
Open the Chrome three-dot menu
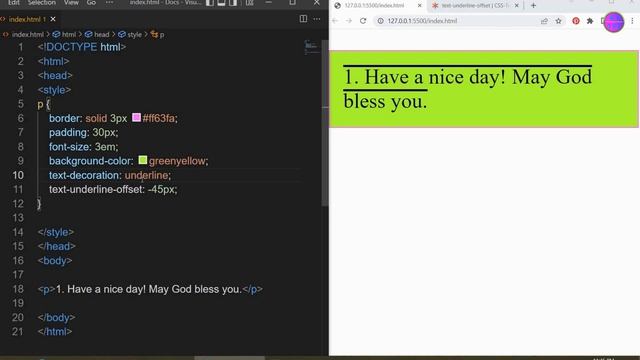632,21
